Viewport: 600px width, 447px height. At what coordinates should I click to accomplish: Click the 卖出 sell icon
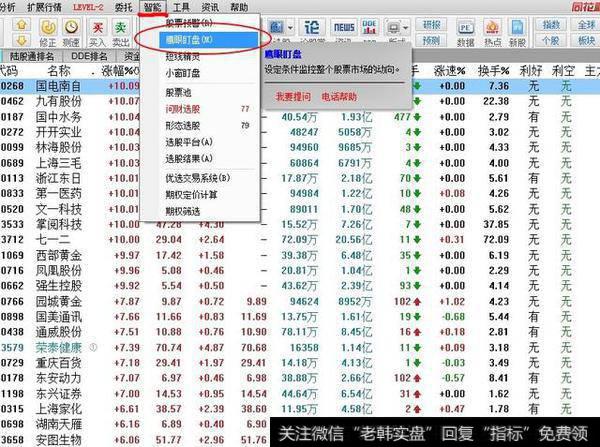tap(121, 32)
